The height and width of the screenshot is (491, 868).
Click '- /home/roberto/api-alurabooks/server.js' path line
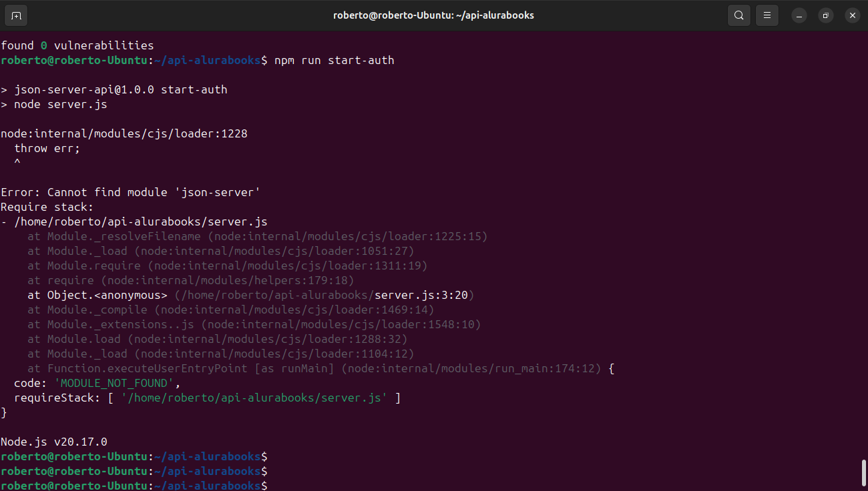coord(134,221)
